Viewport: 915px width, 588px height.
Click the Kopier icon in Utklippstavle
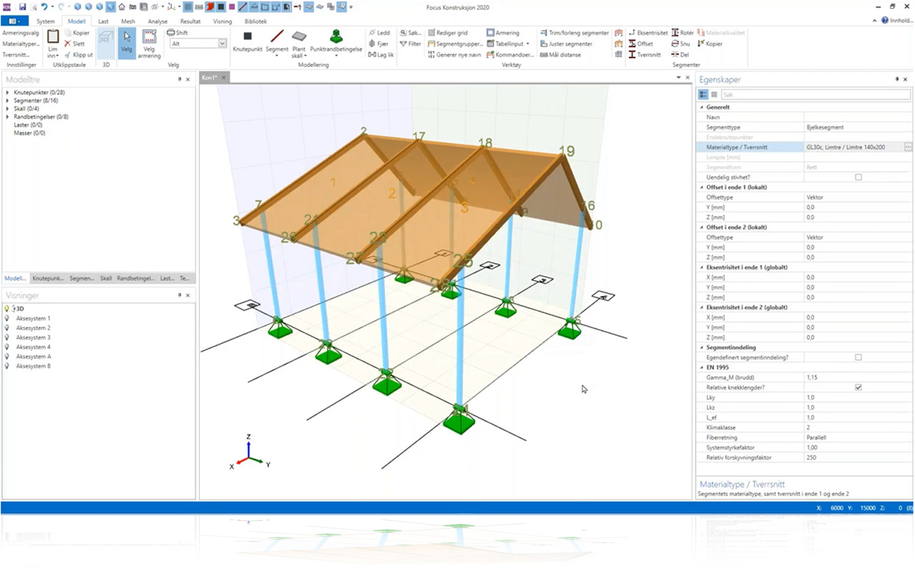tap(77, 33)
